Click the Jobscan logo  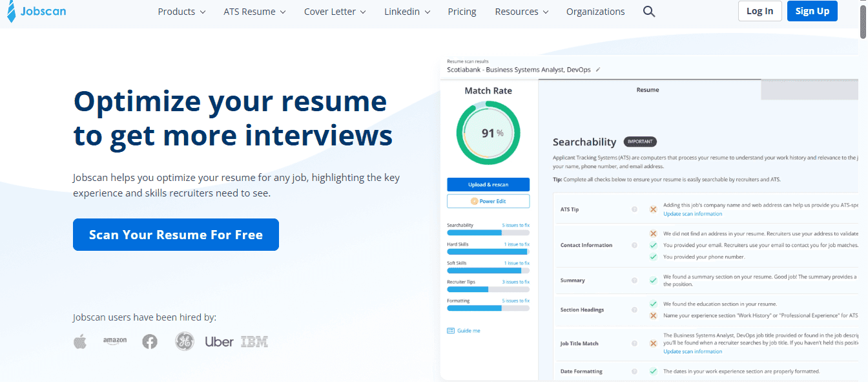[37, 12]
